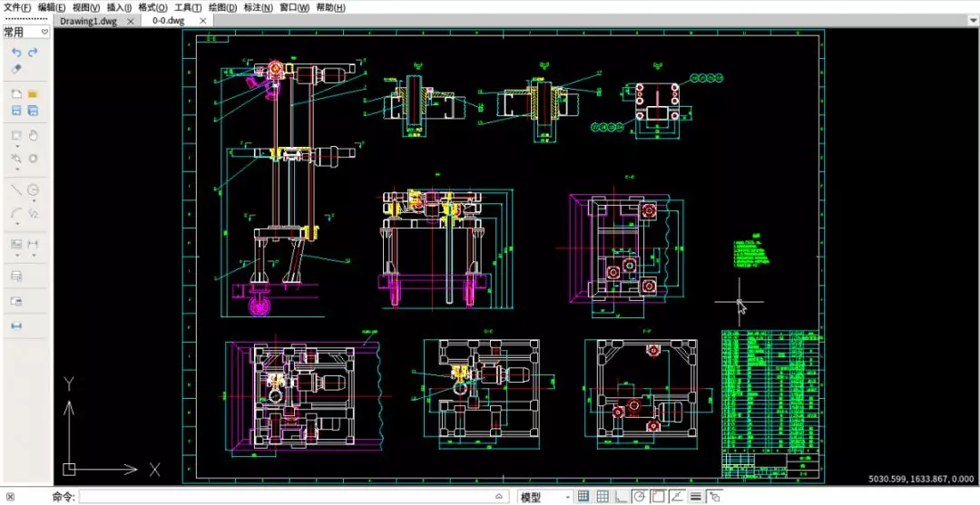Toggle dynamic input status icon
The width and height of the screenshot is (980, 505).
[x=714, y=497]
